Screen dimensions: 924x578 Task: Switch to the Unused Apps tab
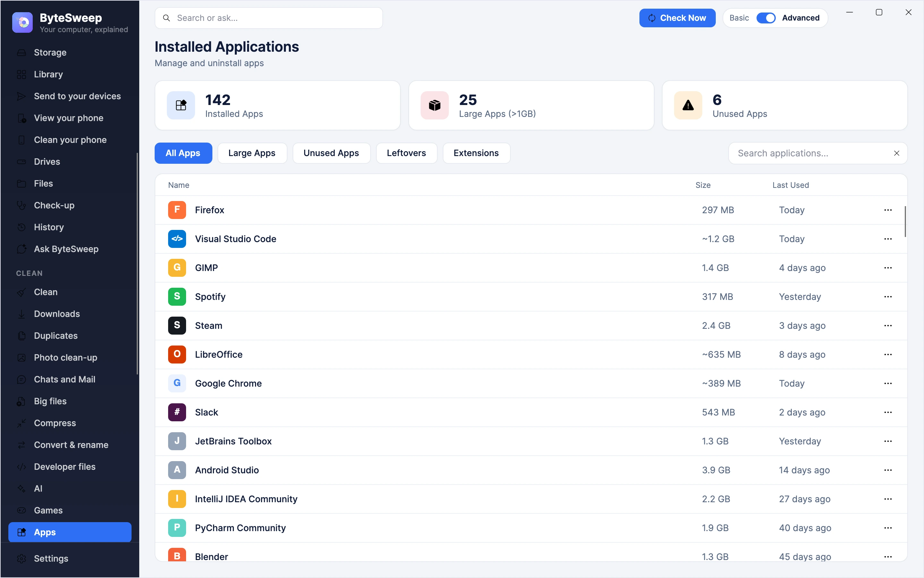pyautogui.click(x=331, y=153)
